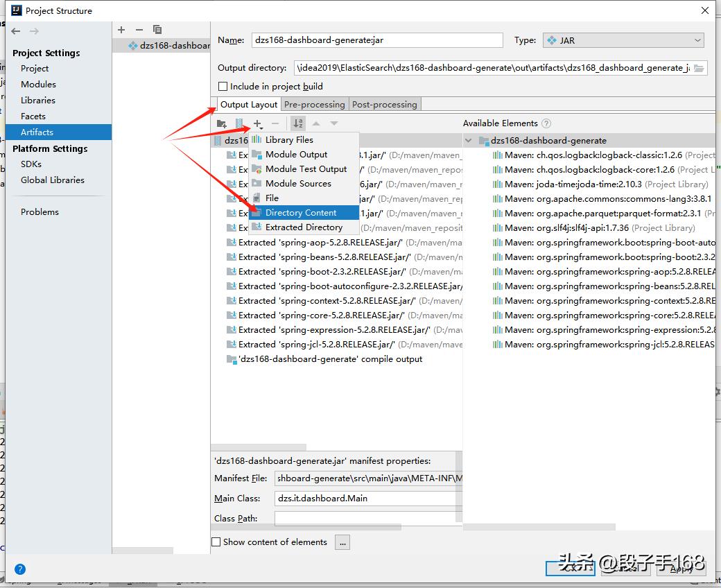Open the Available Elements help icon
This screenshot has height=588, width=721.
tap(546, 123)
